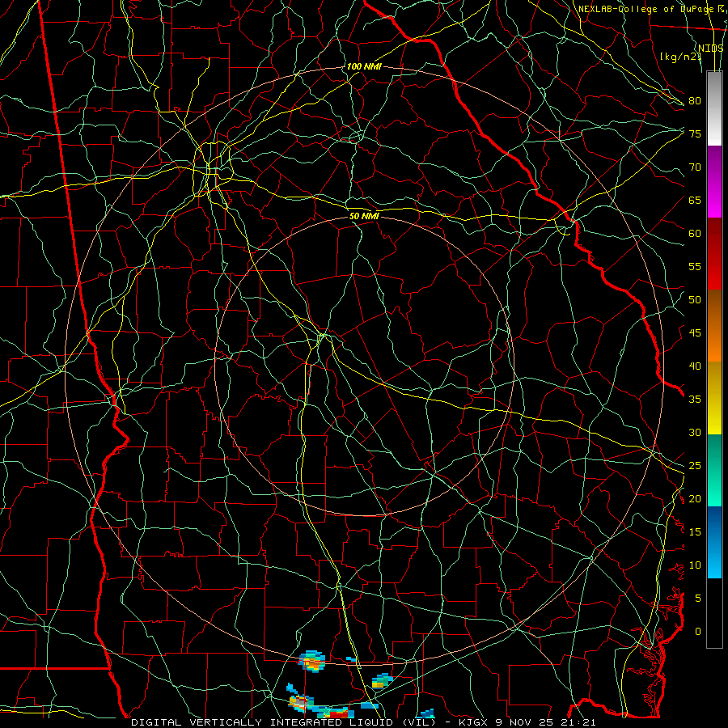Select the gray-white segment of the color bar
This screenshot has height=728, width=728.
click(x=714, y=108)
